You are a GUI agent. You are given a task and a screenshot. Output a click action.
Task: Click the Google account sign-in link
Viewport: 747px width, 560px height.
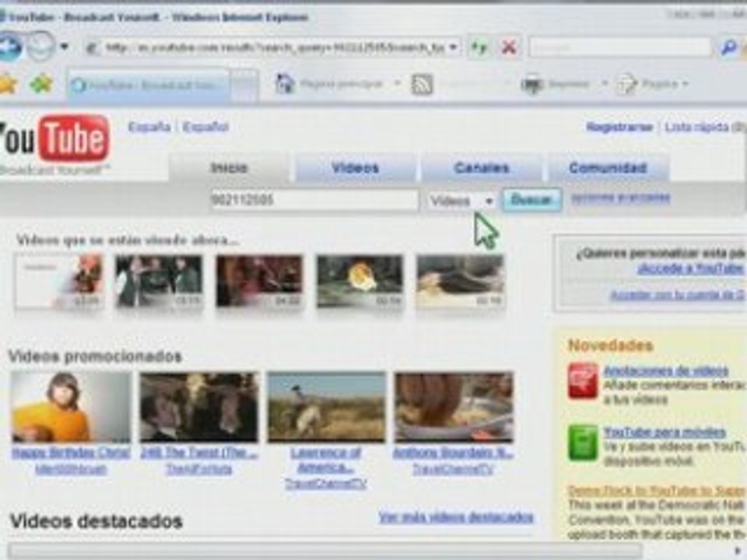(677, 296)
